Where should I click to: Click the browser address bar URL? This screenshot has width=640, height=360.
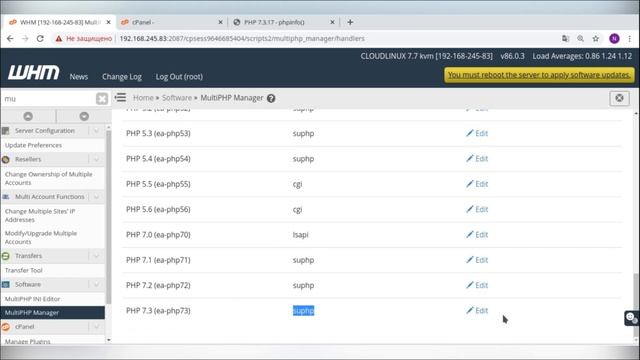coord(242,38)
